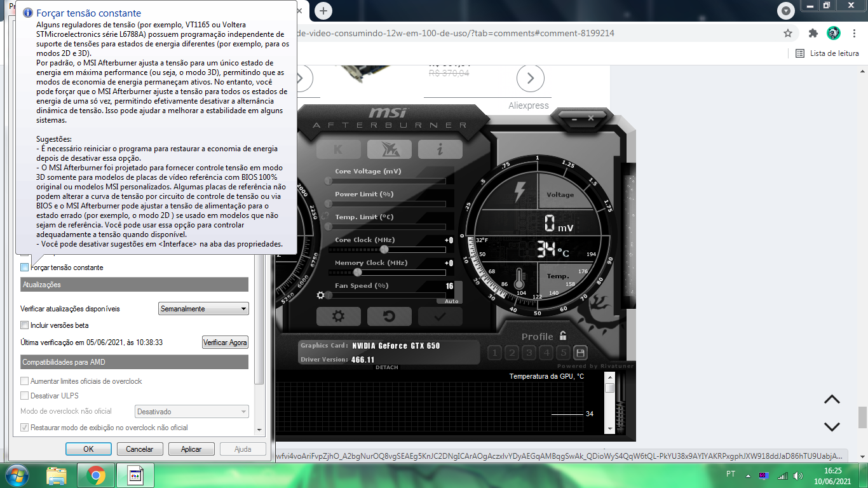Click the network signal tray icon

point(782,475)
